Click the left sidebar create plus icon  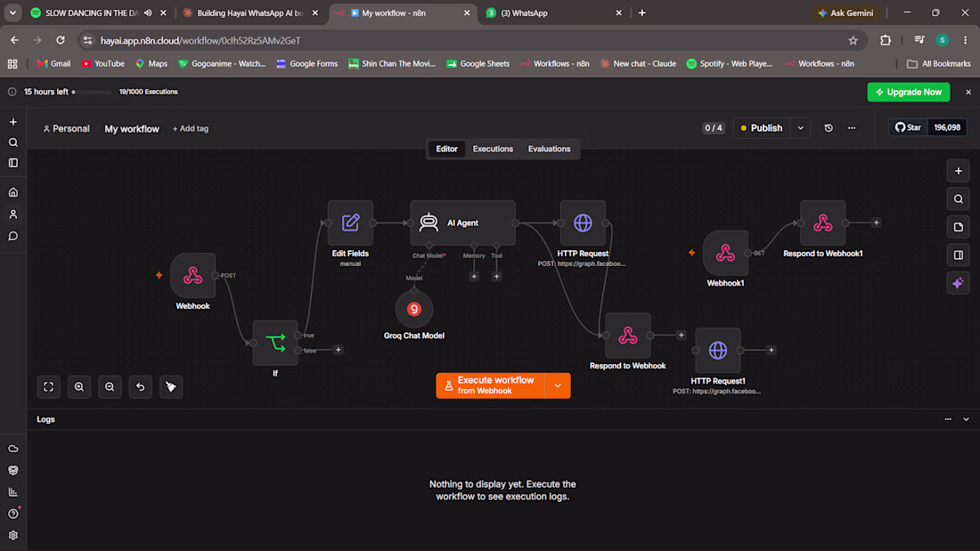click(13, 122)
